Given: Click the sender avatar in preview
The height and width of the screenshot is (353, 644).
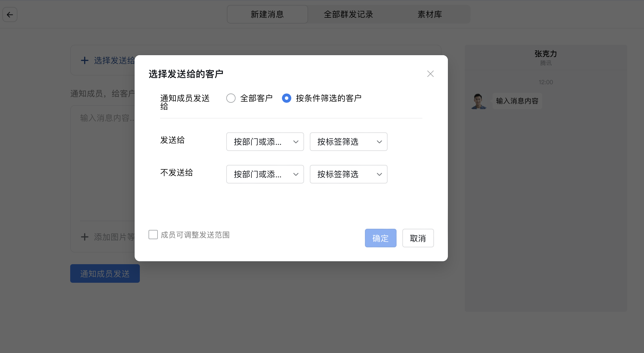Looking at the screenshot, I should (x=478, y=101).
